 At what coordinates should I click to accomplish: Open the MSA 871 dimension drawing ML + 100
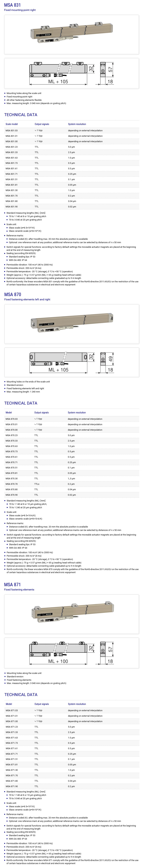coord(71,653)
